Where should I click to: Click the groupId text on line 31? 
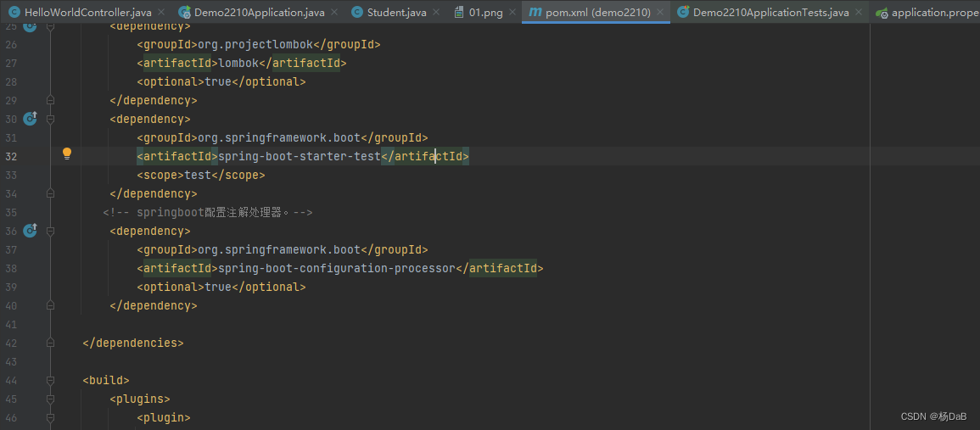click(283, 137)
